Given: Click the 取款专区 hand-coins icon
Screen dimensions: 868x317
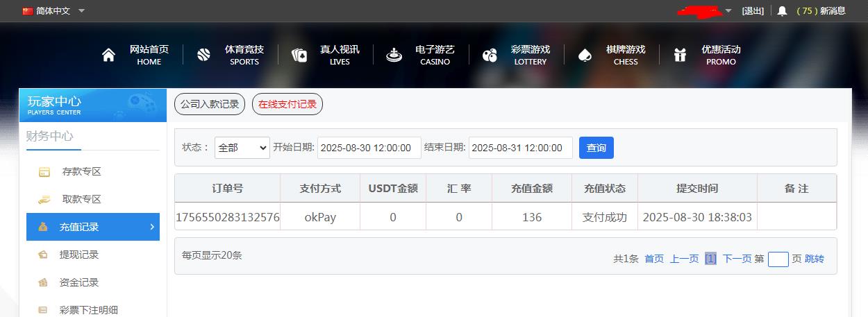Looking at the screenshot, I should click(44, 199).
